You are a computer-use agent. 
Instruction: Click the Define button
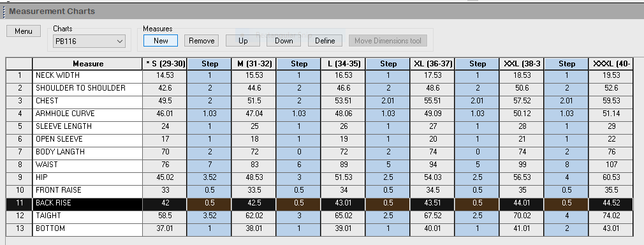325,41
